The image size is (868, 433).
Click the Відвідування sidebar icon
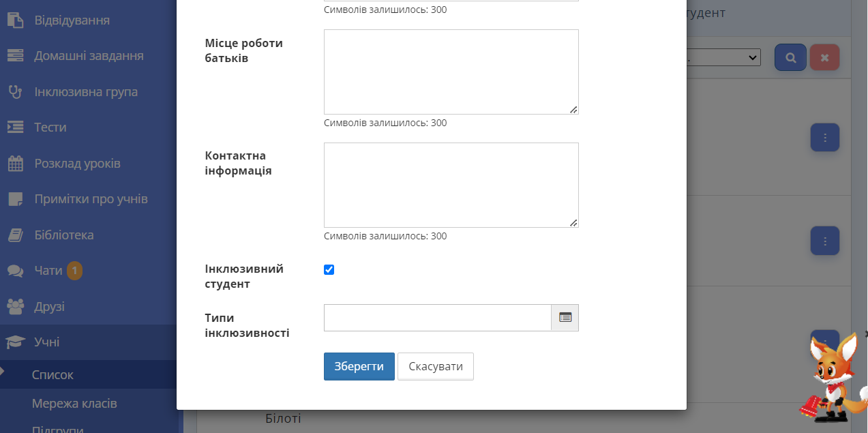pos(15,20)
